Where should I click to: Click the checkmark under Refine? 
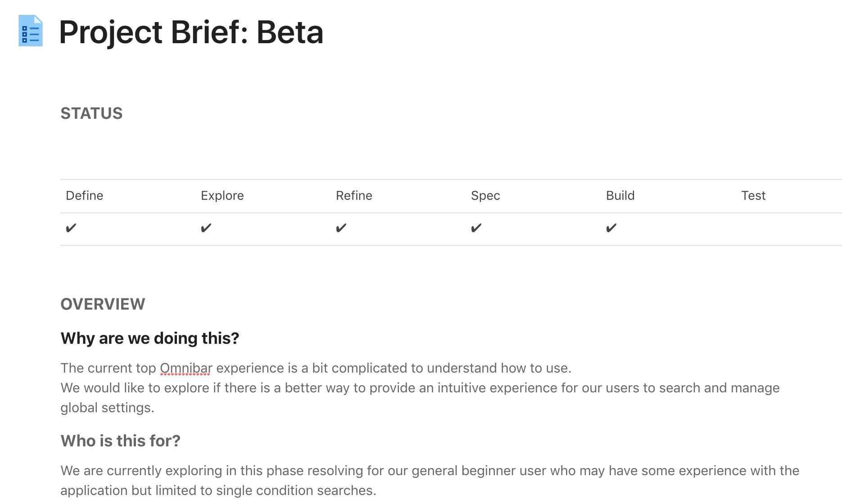point(341,228)
